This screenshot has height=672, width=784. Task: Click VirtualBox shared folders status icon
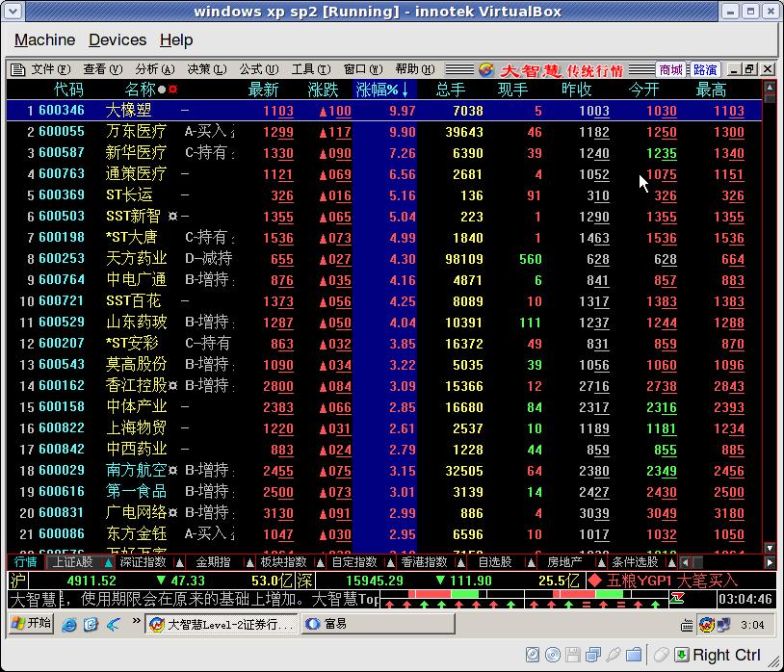[x=634, y=655]
